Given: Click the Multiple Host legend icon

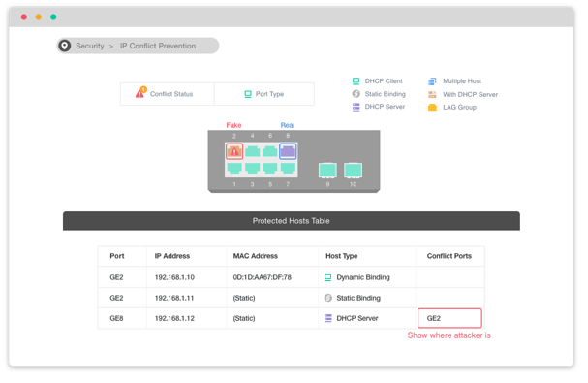Looking at the screenshot, I should [x=432, y=81].
